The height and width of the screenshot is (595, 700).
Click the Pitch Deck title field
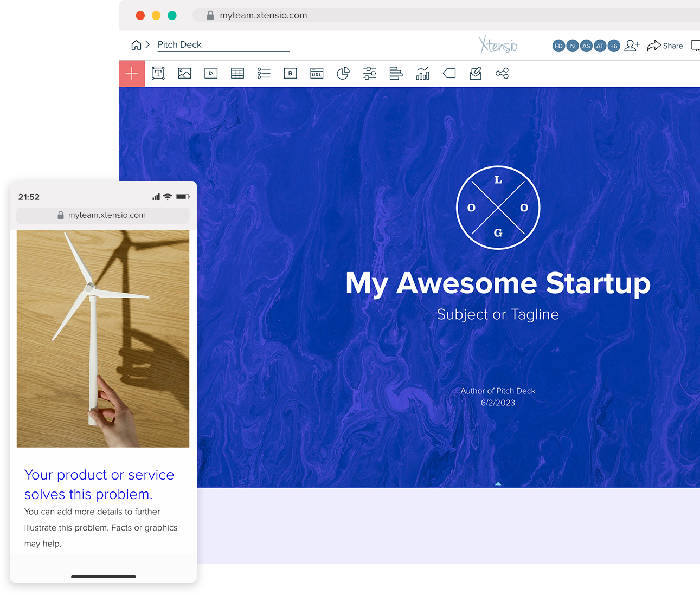[223, 44]
